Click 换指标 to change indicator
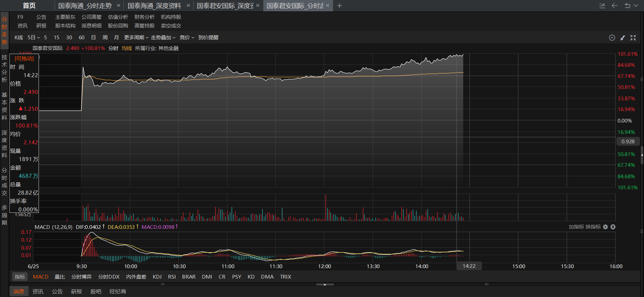Viewport: 644px width, 297px height. point(593,227)
